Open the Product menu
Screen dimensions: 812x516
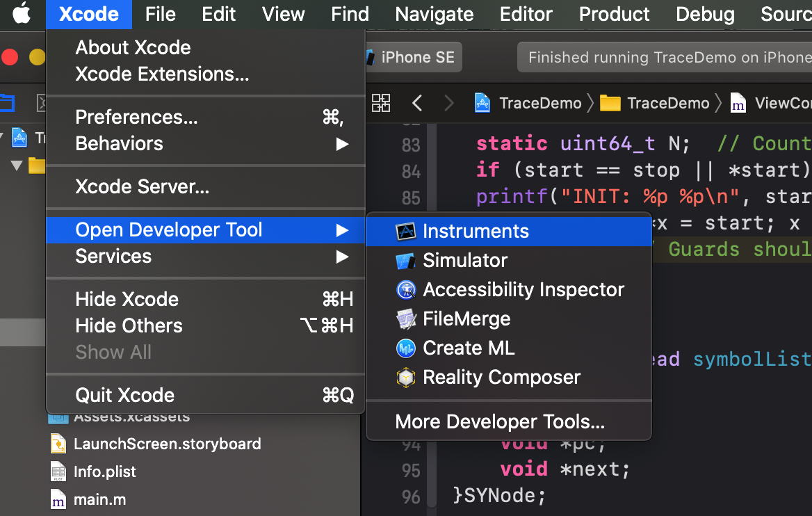pyautogui.click(x=614, y=14)
